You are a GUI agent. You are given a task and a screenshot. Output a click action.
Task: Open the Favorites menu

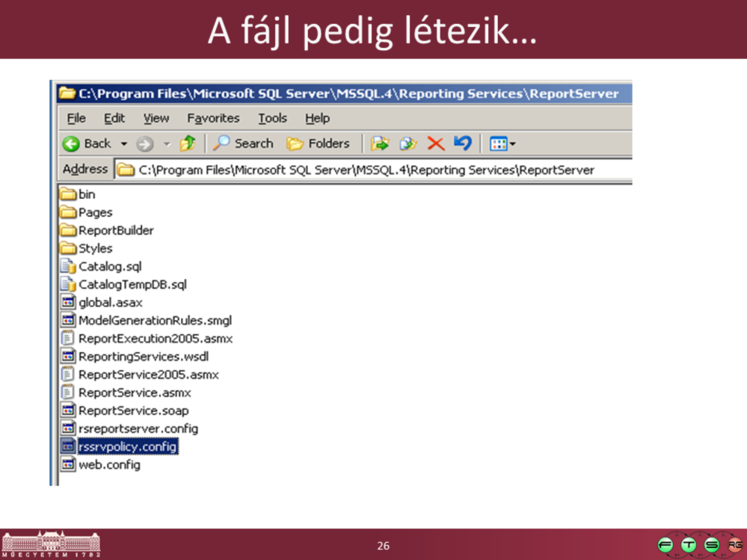pos(213,118)
